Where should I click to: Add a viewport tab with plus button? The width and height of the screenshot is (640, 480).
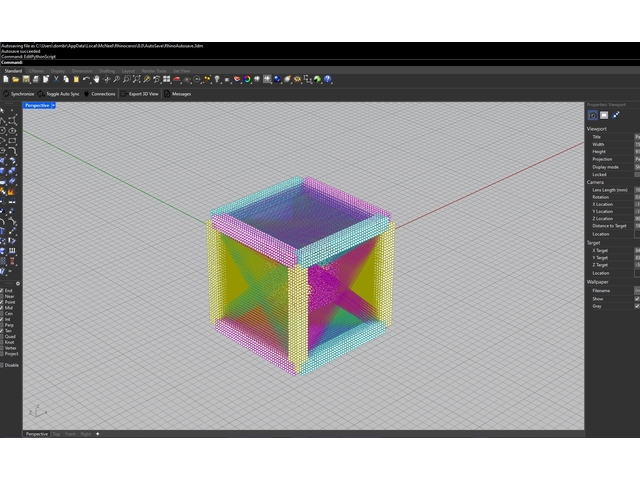click(x=98, y=434)
